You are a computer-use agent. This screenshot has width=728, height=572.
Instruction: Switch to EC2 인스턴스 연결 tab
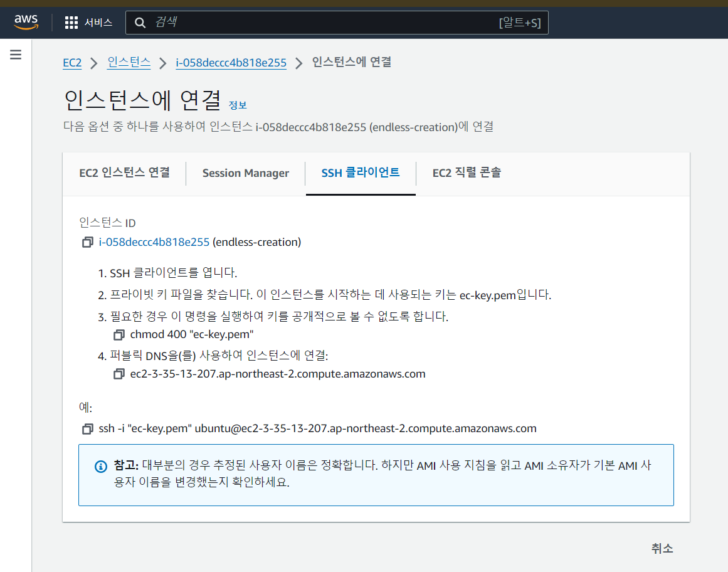click(124, 173)
